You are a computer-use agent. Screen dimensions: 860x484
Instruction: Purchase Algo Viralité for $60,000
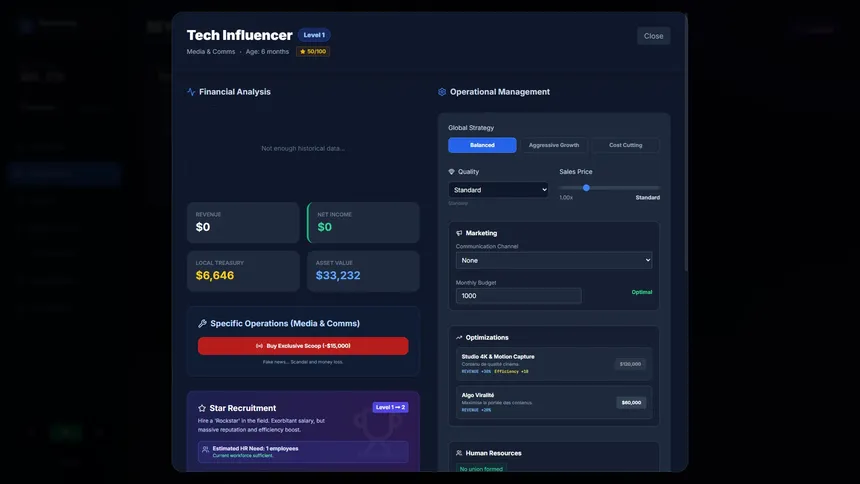631,403
